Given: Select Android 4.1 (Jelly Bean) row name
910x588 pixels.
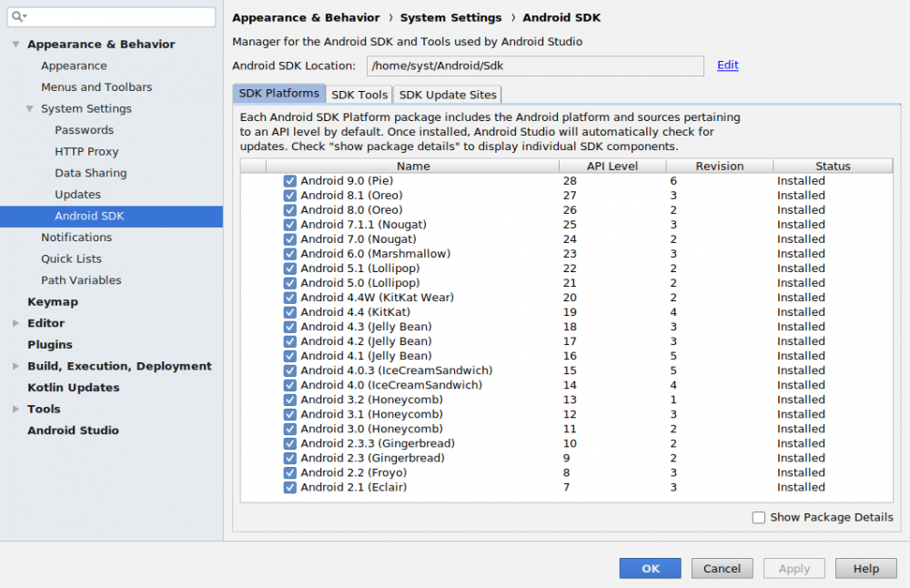Looking at the screenshot, I should [x=366, y=356].
